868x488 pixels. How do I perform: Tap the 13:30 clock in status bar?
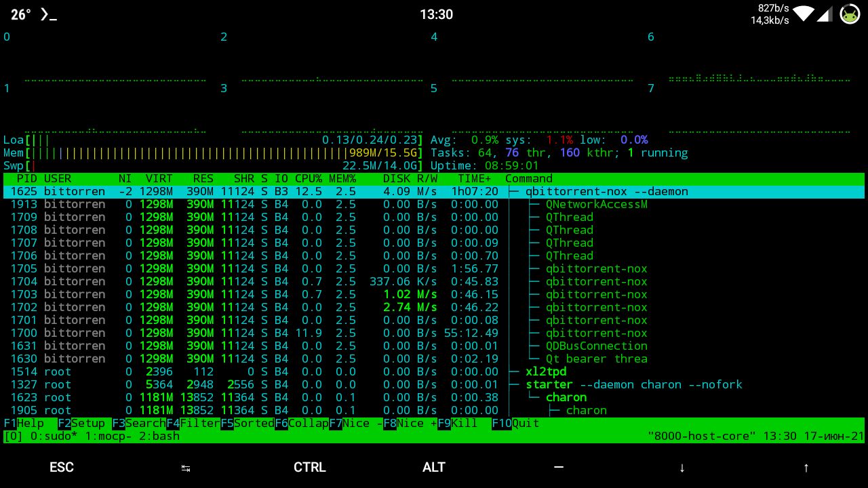pyautogui.click(x=436, y=14)
